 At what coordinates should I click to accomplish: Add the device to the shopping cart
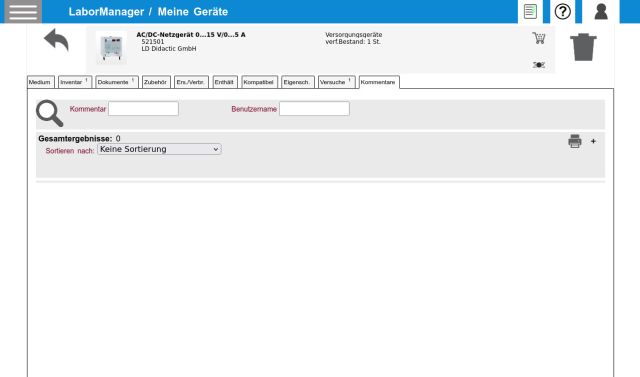tap(539, 38)
